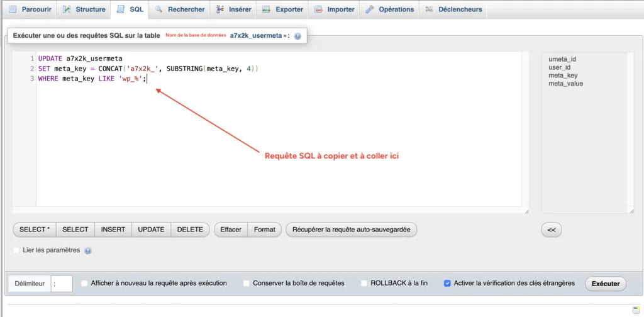Open the Parcourir tab

point(30,9)
